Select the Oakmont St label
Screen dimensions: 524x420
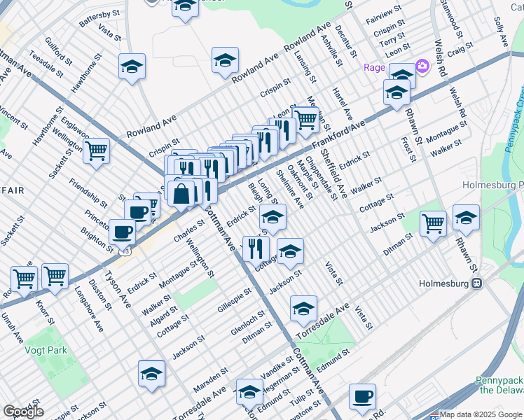pos(300,182)
